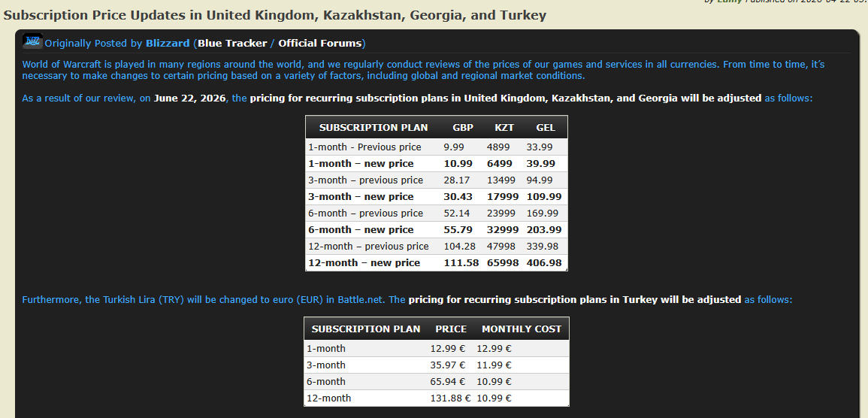This screenshot has height=418, width=868.
Task: Click the 30.43 GBP cell
Action: [x=458, y=197]
